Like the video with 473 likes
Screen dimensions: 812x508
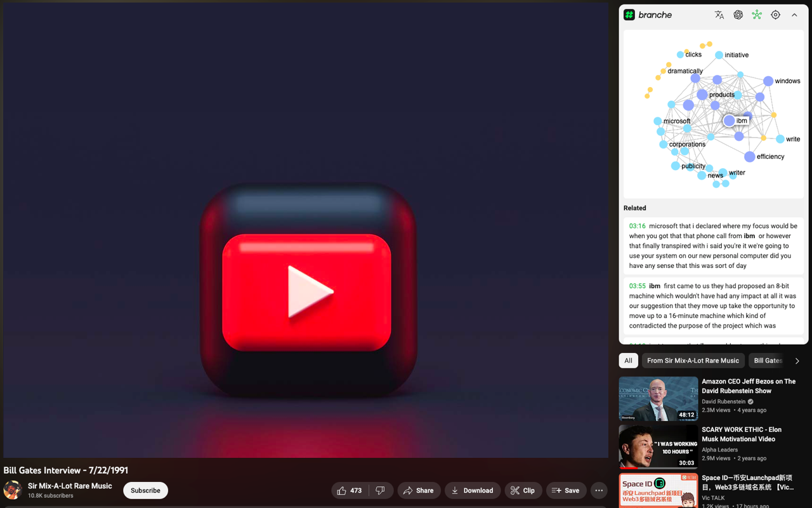[x=350, y=490]
